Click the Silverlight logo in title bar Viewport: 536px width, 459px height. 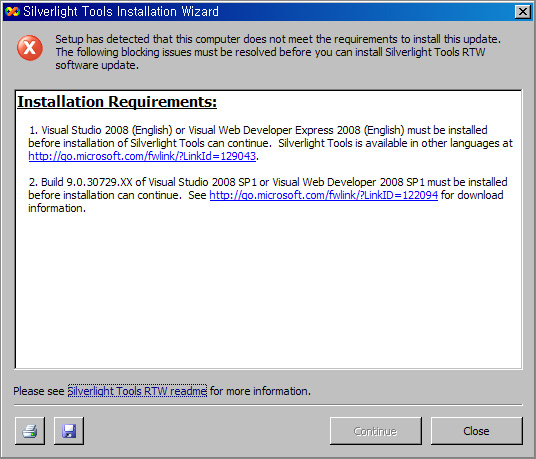(x=12, y=12)
